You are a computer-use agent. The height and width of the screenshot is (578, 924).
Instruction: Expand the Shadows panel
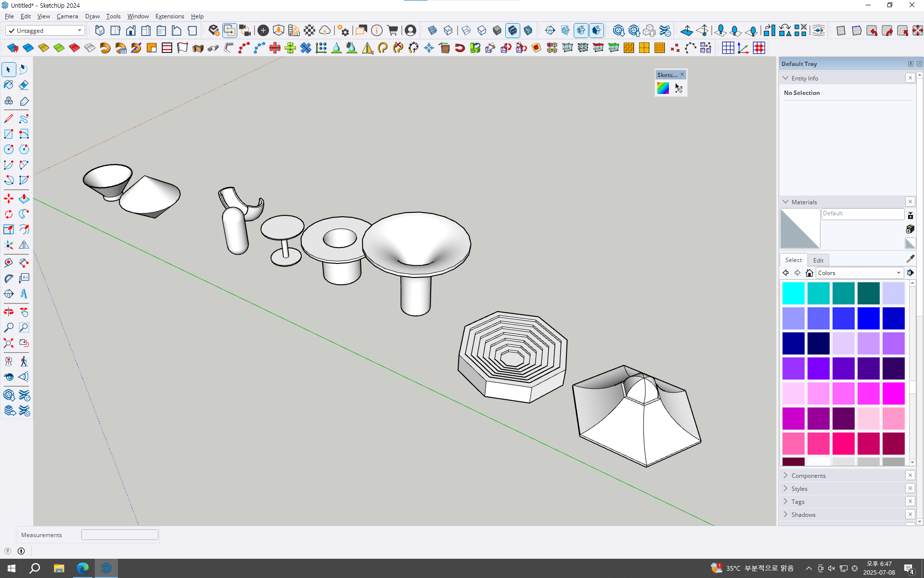pos(803,514)
